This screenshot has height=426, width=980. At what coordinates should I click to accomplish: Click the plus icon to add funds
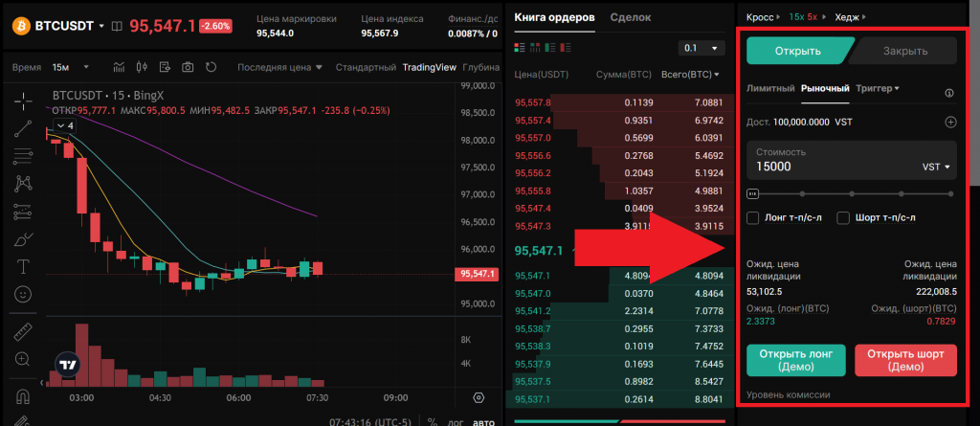click(950, 123)
